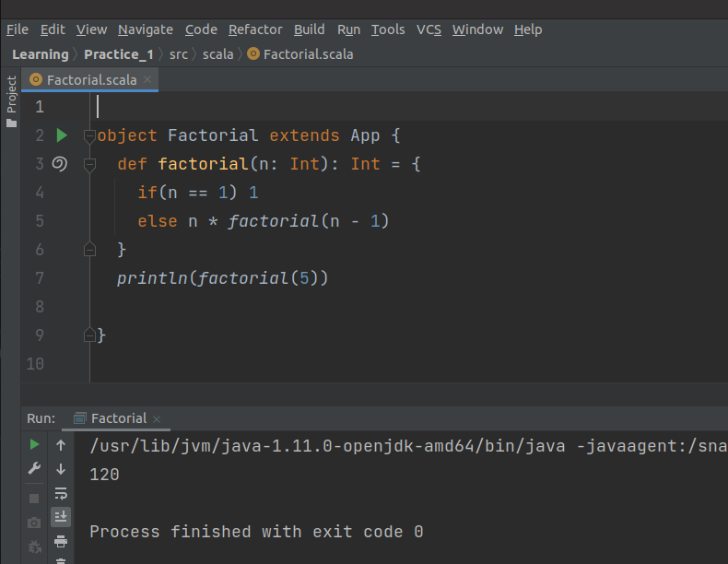Open the Run menu
This screenshot has width=728, height=564.
coord(348,29)
